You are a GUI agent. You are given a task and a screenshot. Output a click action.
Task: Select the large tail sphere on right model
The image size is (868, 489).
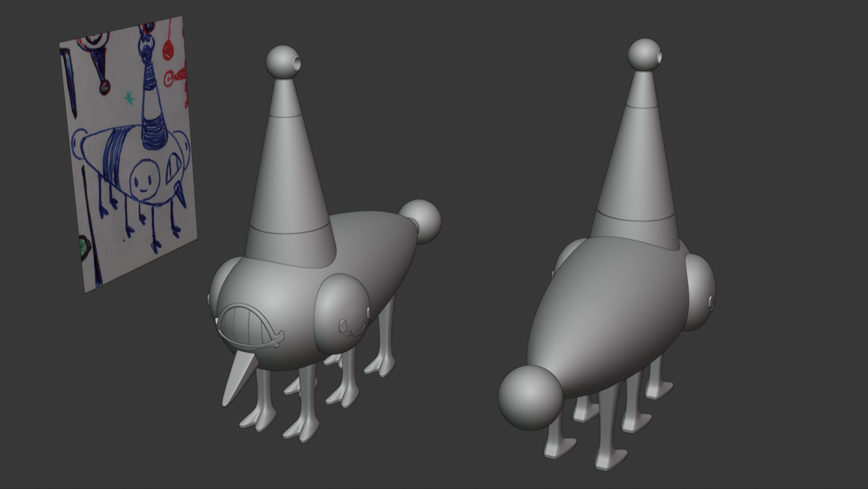[x=529, y=397]
